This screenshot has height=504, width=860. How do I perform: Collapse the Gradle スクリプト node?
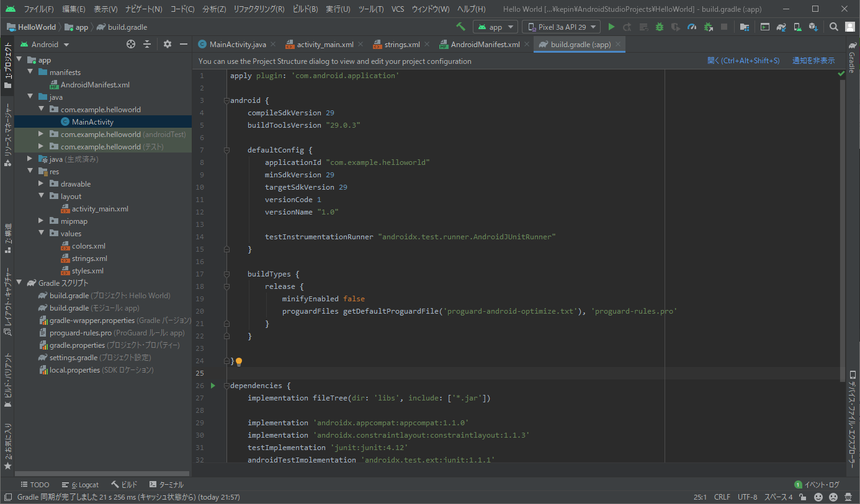click(19, 283)
